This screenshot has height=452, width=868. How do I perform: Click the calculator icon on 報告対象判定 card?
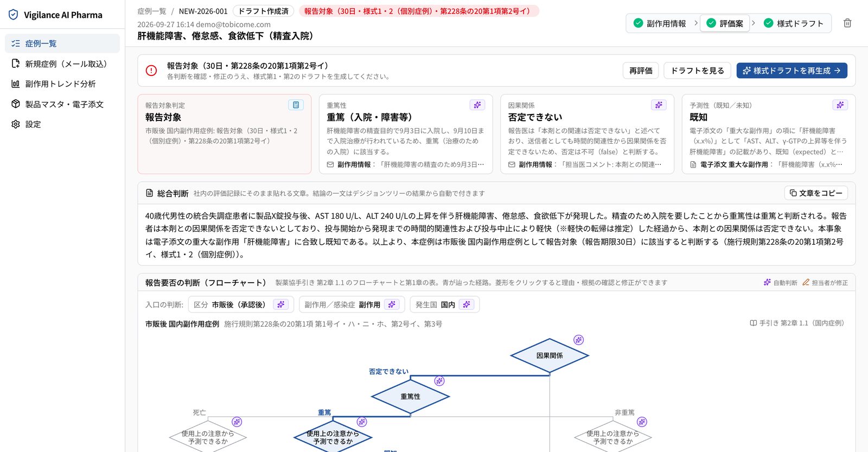(296, 105)
